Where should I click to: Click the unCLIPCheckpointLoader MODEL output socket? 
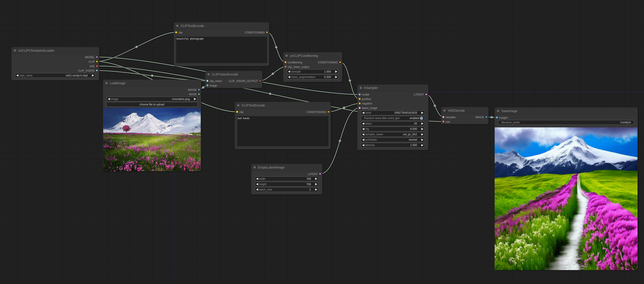[x=97, y=57]
